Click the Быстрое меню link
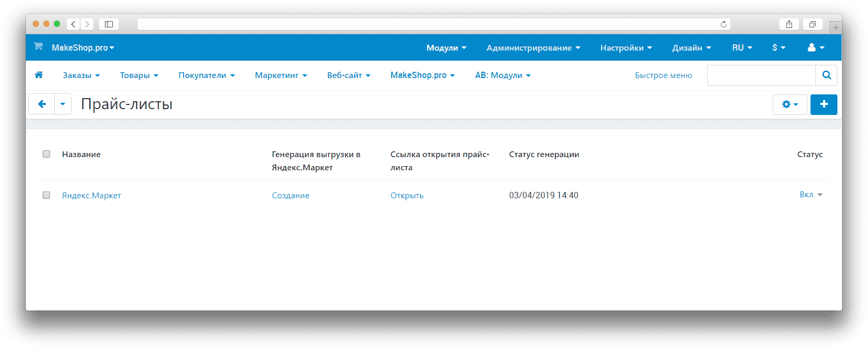This screenshot has width=868, height=348. (663, 75)
